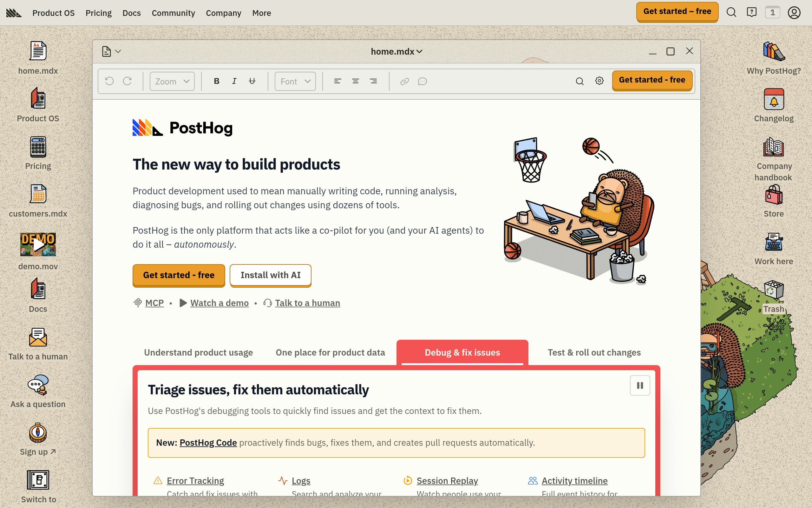Click the open windows counter showing 1
This screenshot has height=508, width=812.
(772, 12)
